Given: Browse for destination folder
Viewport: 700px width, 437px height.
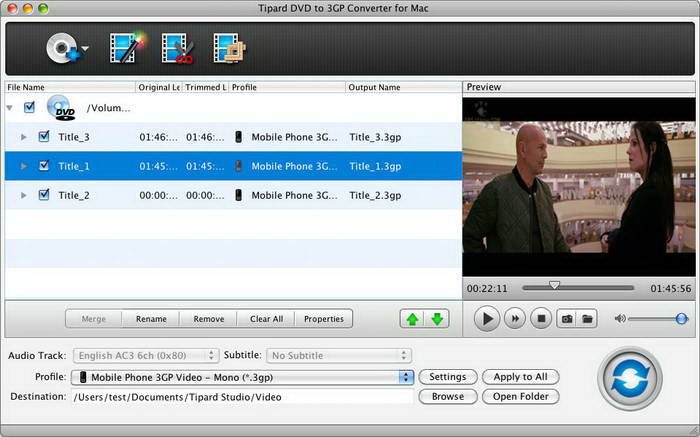Looking at the screenshot, I should tap(448, 396).
